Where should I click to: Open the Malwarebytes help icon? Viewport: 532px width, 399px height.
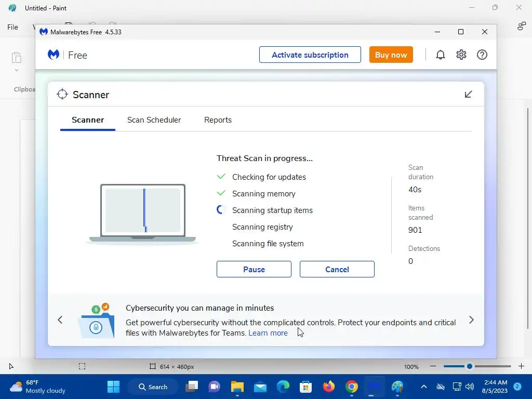coord(482,55)
